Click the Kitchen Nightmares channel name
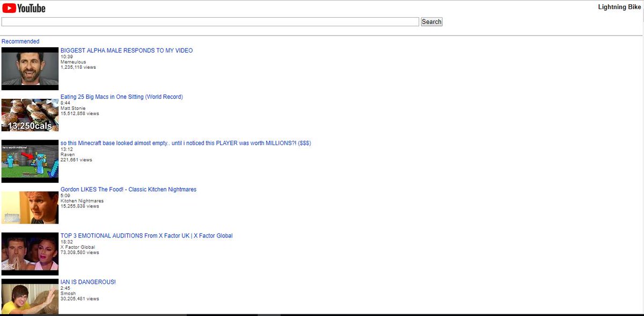The image size is (644, 316). pyautogui.click(x=82, y=200)
